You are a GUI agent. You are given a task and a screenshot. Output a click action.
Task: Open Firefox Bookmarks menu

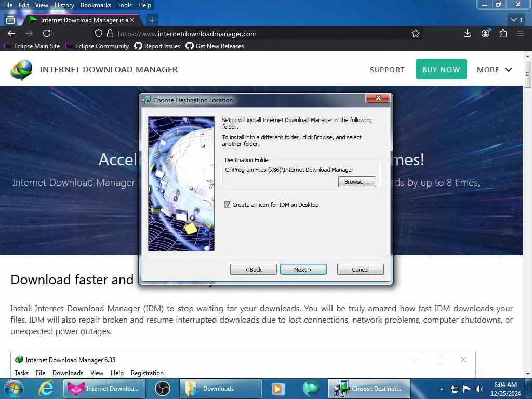(x=96, y=5)
